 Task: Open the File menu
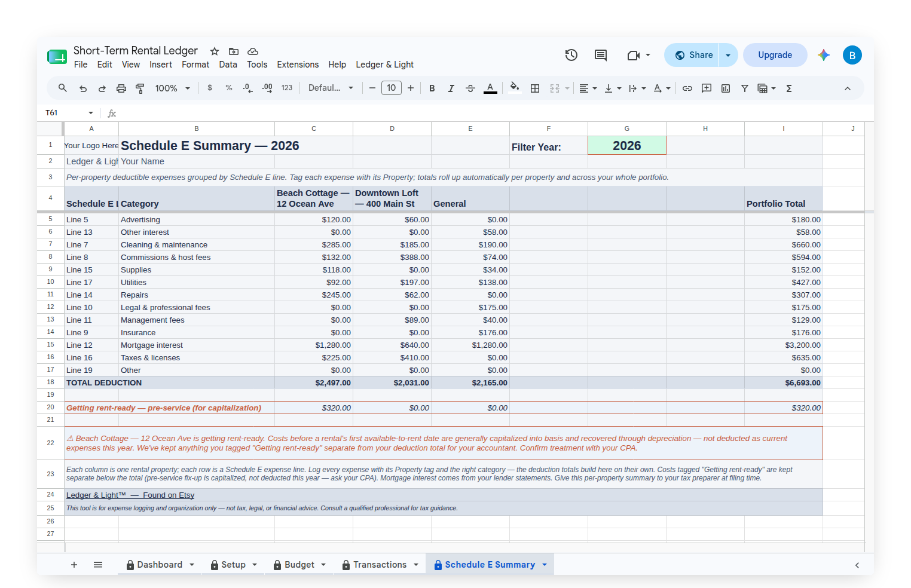click(81, 65)
